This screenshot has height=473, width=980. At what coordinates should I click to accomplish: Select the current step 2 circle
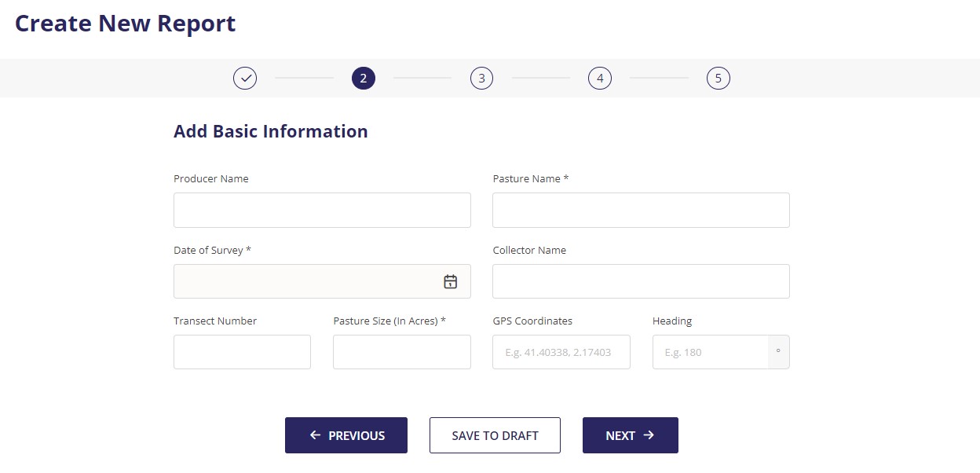point(363,79)
